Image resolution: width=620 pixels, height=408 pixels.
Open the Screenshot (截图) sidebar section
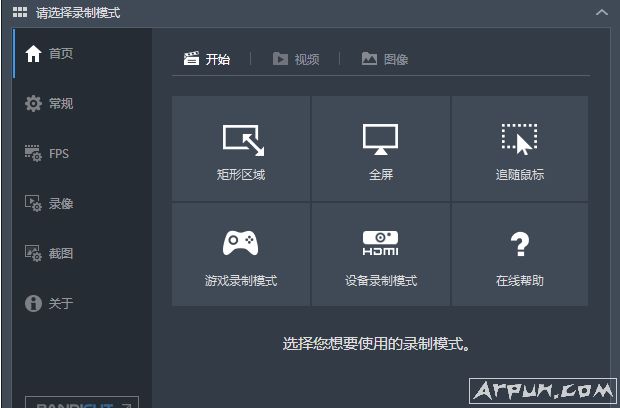coord(60,253)
